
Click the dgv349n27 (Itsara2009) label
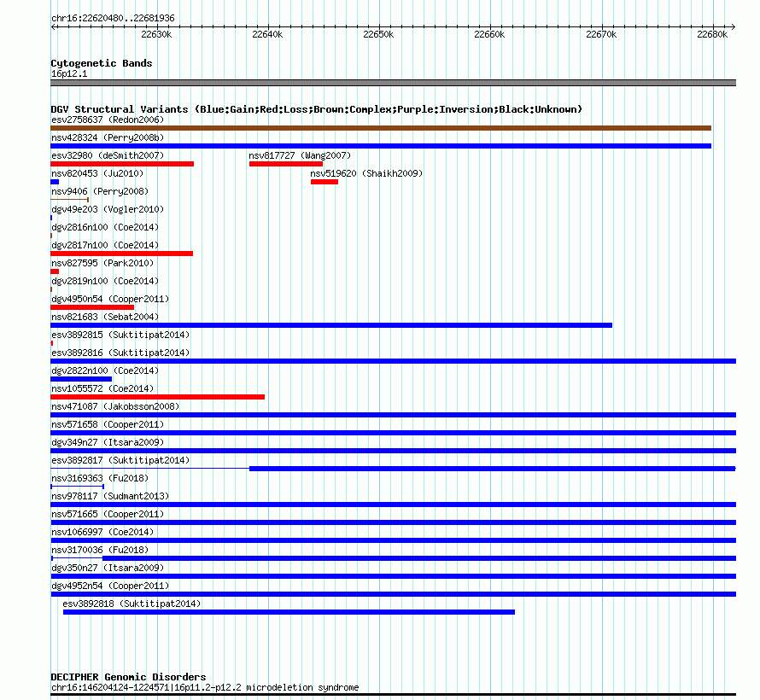pyautogui.click(x=108, y=442)
